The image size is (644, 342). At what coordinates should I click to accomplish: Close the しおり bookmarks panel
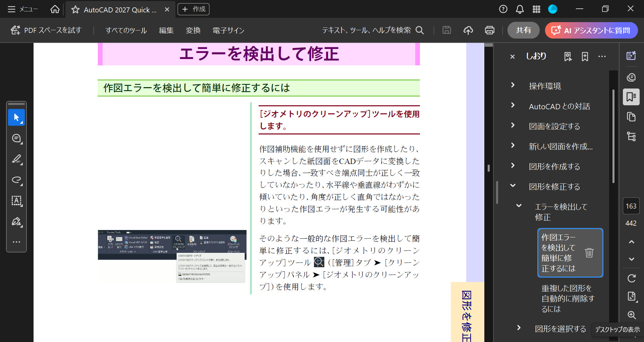512,57
